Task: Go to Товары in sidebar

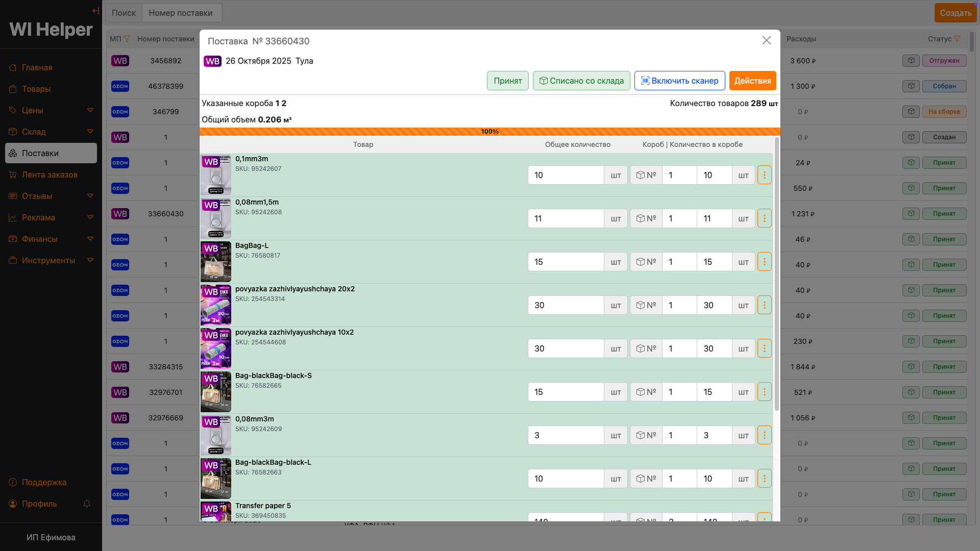Action: (x=36, y=89)
